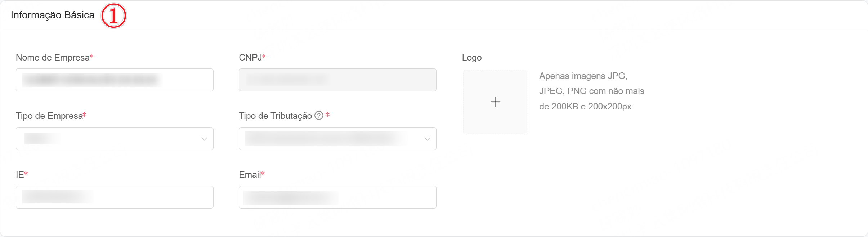Click the plus icon to upload logo

[x=495, y=102]
